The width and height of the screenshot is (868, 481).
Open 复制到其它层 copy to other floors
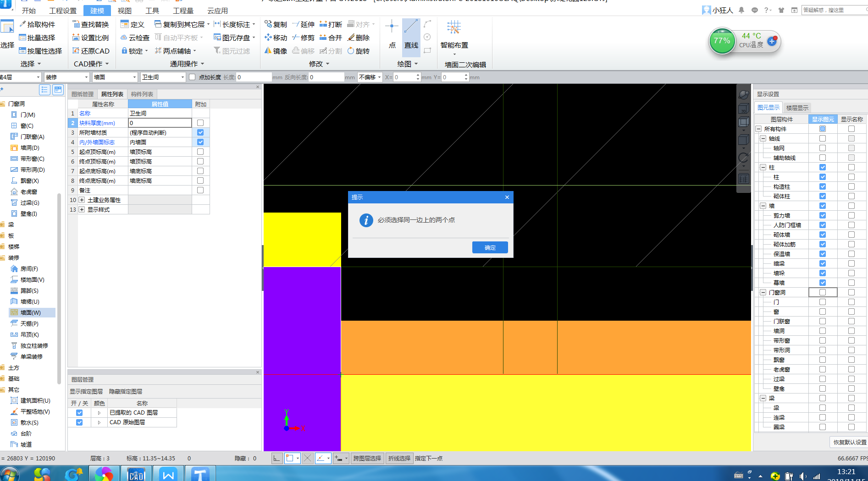coord(182,24)
